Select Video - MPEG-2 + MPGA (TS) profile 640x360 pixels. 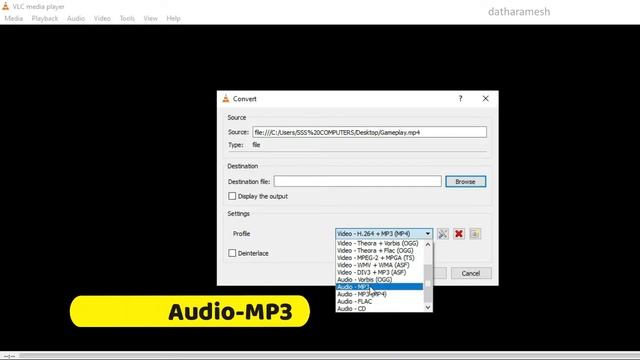point(380,258)
